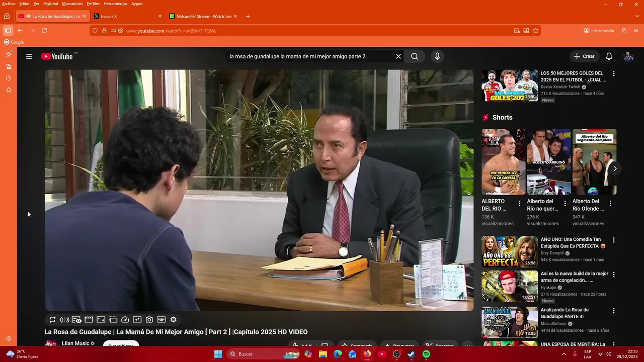Open options for AÑO UNO video
The width and height of the screenshot is (644, 362).
(x=613, y=240)
